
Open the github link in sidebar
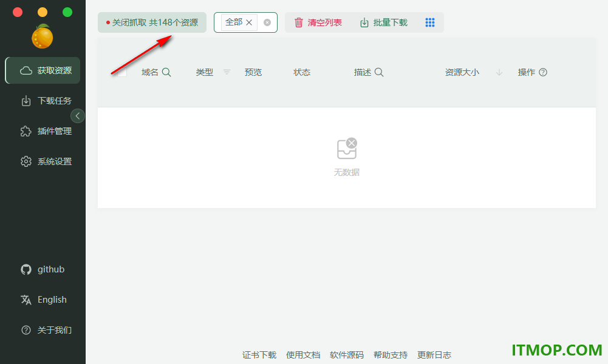[x=43, y=269]
